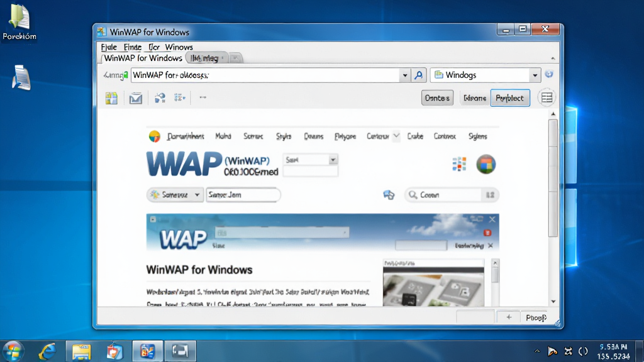Image resolution: width=644 pixels, height=362 pixels.
Task: Click the WAP logo on the page
Action: 184,164
